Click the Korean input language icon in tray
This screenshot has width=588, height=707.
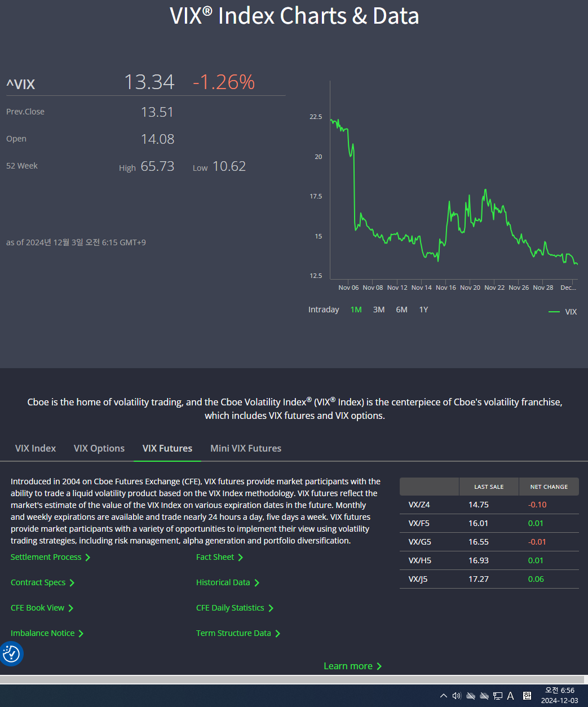(x=527, y=696)
